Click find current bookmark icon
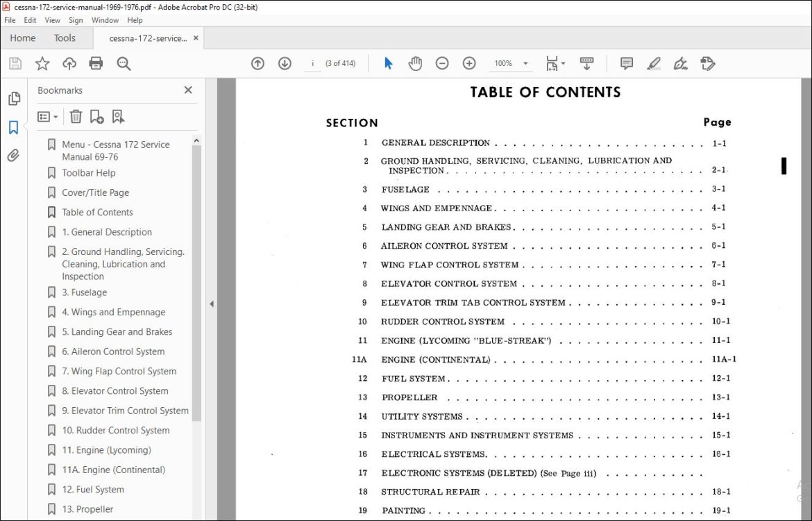This screenshot has height=521, width=812. 118,116
